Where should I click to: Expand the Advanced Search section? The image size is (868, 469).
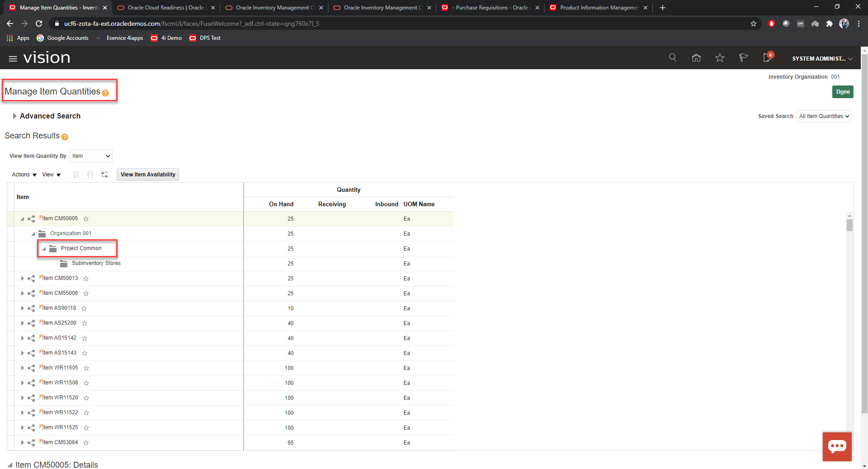[15, 116]
